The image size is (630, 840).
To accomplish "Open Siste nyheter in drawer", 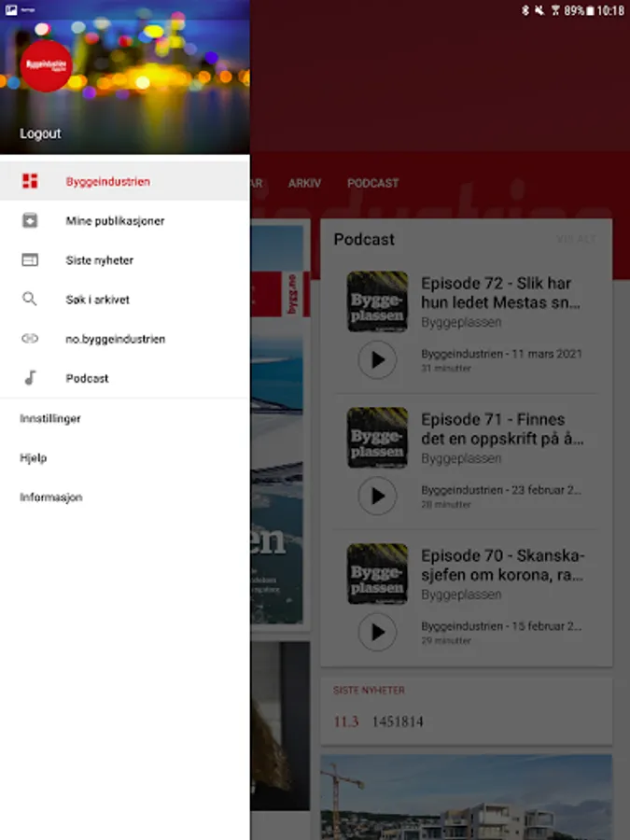I will 125,259.
